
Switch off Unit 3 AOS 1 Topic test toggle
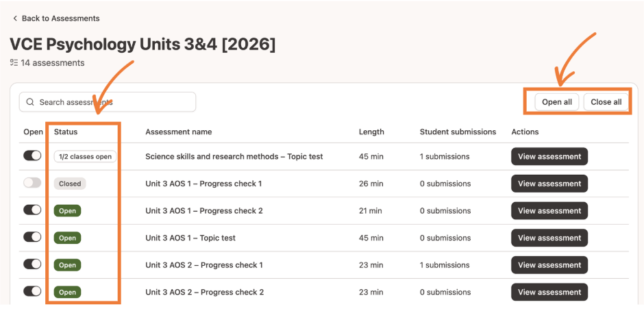pos(32,237)
